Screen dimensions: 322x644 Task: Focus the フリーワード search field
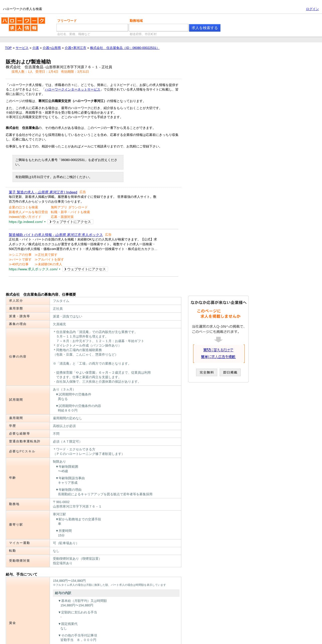(92, 28)
